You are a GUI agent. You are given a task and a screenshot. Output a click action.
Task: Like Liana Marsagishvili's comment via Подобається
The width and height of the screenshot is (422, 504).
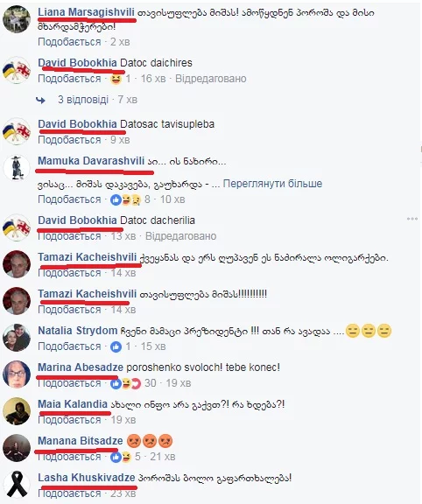pyautogui.click(x=69, y=42)
